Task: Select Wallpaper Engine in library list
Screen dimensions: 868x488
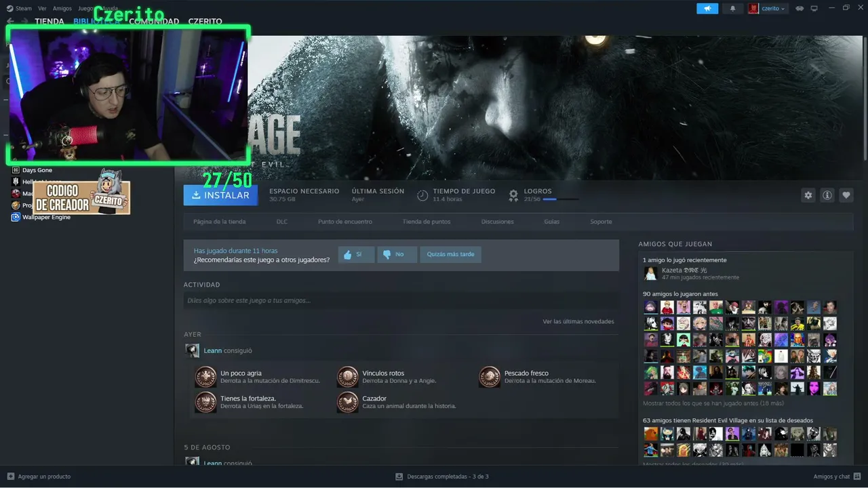Action: 46,217
